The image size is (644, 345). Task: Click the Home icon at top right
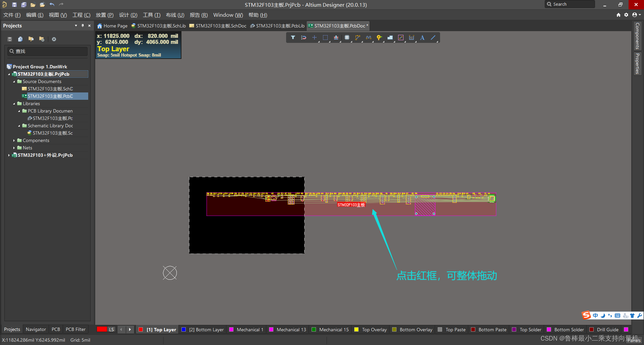(619, 15)
